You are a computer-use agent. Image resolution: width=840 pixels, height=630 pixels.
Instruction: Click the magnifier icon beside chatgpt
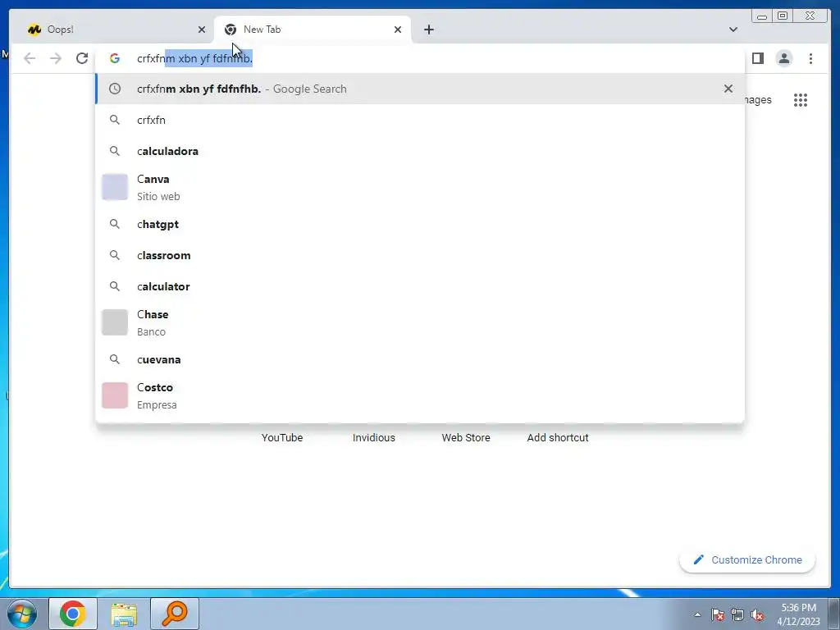[x=115, y=224]
